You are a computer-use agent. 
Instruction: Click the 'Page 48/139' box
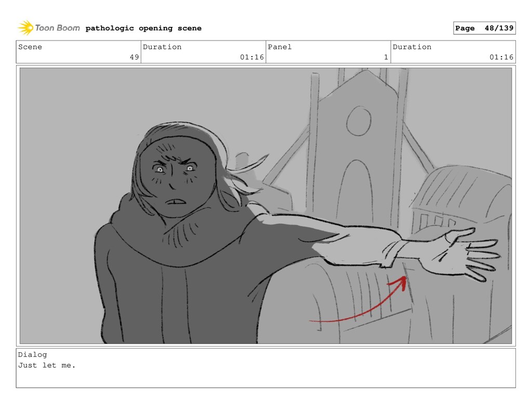tap(484, 28)
